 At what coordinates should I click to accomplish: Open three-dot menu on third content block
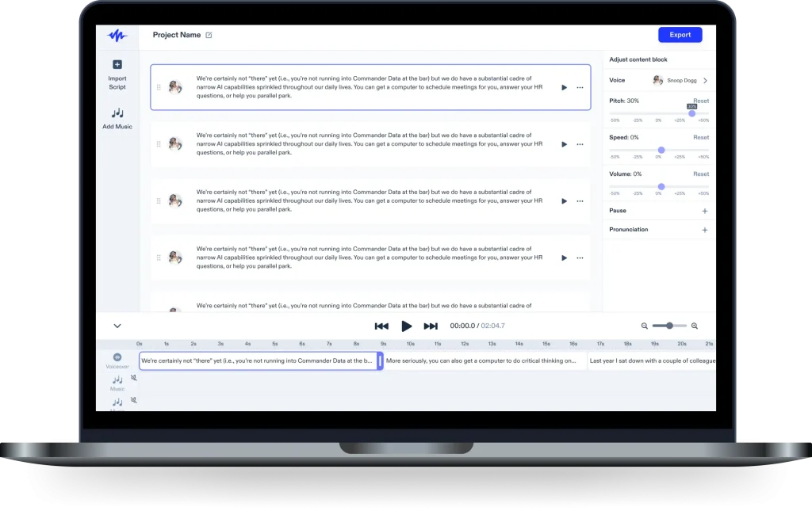pyautogui.click(x=580, y=201)
